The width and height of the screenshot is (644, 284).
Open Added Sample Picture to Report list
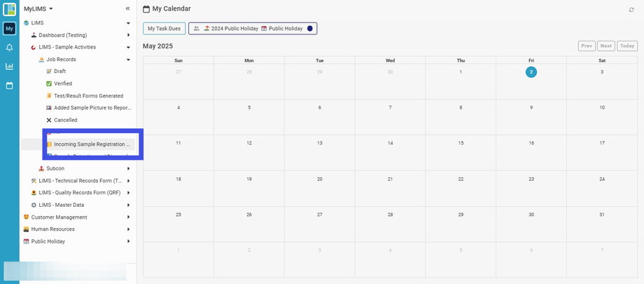(93, 108)
